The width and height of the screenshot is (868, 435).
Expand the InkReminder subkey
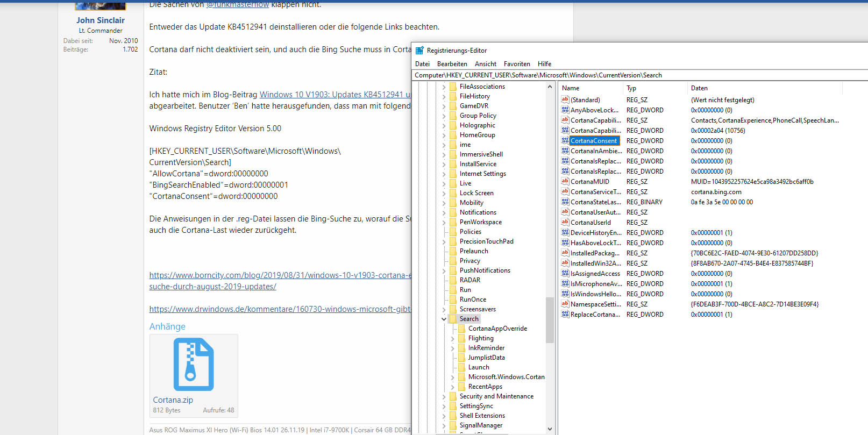pyautogui.click(x=453, y=348)
